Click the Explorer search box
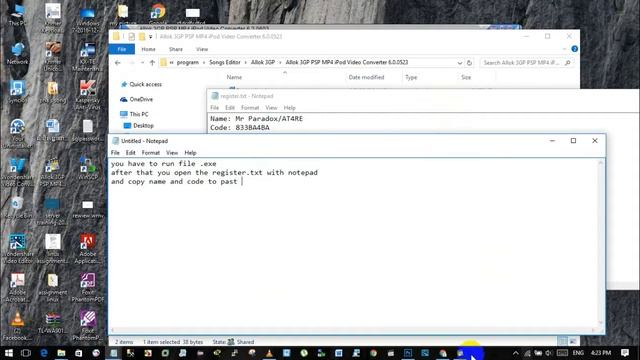This screenshot has width=640, height=360. pos(526,63)
